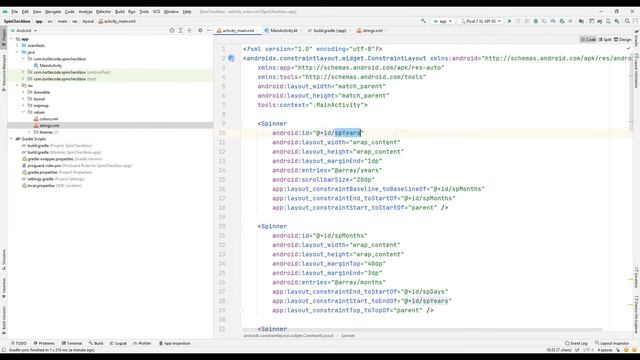Switch editor to Split view
The image size is (640, 360).
tap(605, 40)
